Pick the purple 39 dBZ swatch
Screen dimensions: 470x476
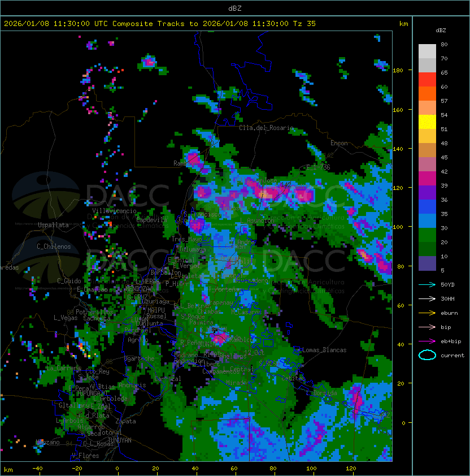click(x=427, y=192)
